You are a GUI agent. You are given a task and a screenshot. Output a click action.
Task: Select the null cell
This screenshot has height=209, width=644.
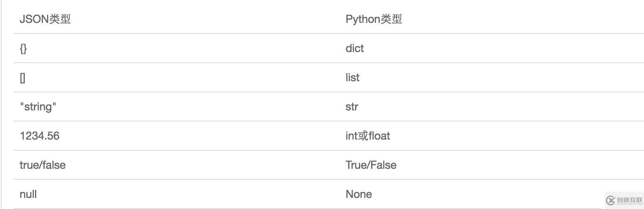coord(28,194)
